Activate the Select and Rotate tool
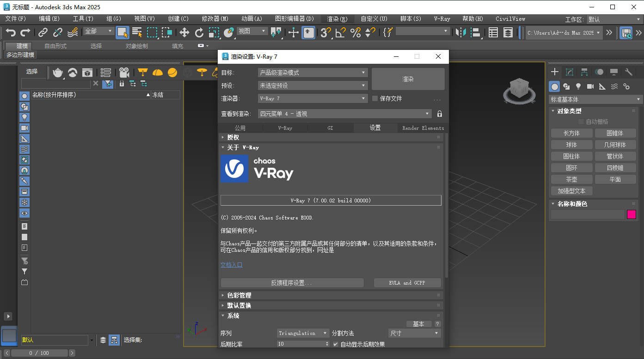This screenshot has width=644, height=359. (199, 32)
